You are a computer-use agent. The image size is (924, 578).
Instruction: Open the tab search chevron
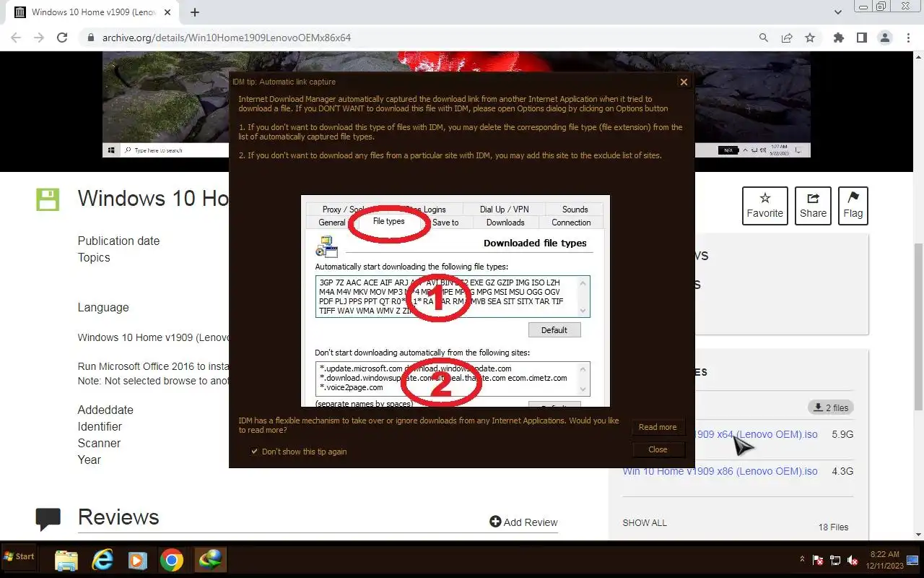tap(838, 12)
